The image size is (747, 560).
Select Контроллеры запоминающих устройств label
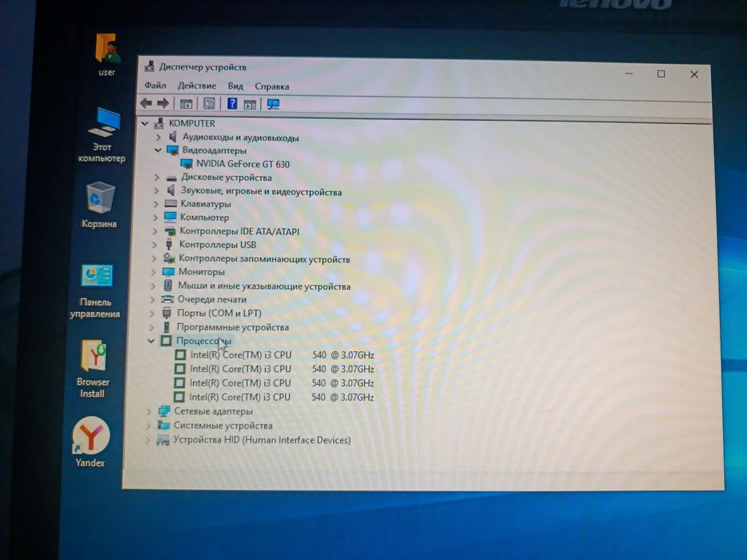[264, 259]
